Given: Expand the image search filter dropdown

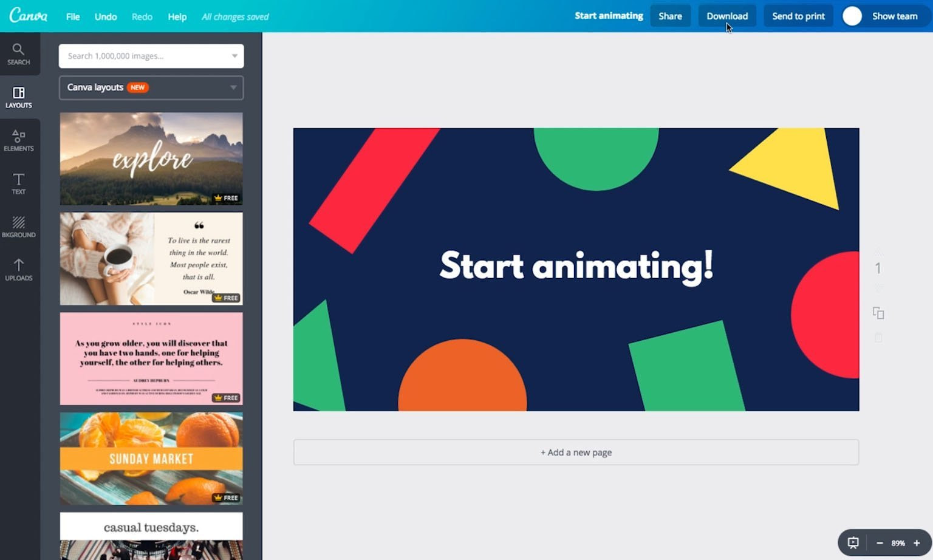Looking at the screenshot, I should (235, 56).
